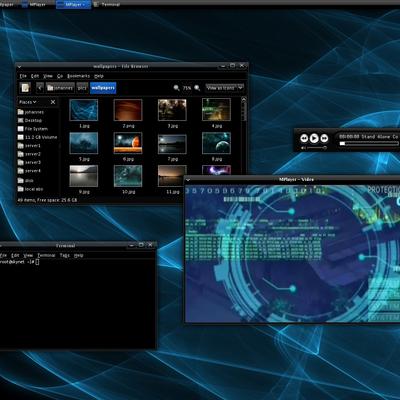This screenshot has height=400, width=400.
Task: Click the fast-forward button in MPlayer controls
Action: 324,138
